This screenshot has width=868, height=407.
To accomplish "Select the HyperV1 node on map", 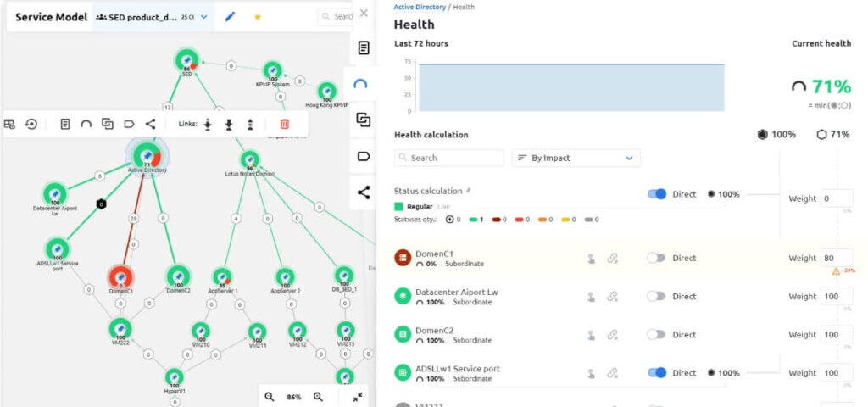I will coord(175,377).
